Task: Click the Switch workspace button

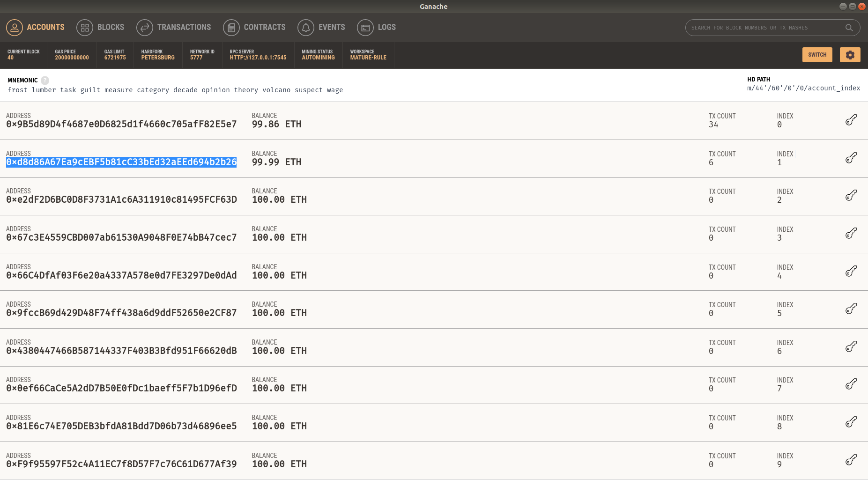Action: [817, 55]
